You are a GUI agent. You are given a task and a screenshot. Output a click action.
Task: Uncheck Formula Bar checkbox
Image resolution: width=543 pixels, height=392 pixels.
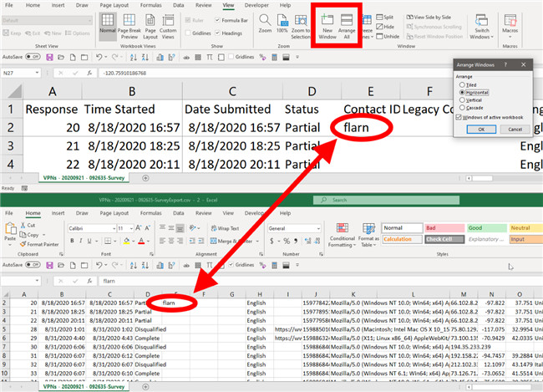tap(217, 20)
